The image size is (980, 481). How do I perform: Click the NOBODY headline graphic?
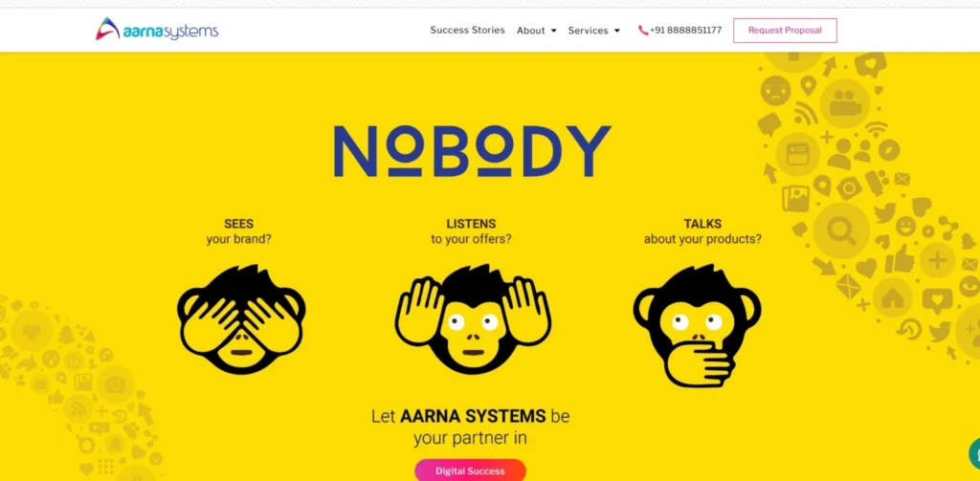point(473,151)
